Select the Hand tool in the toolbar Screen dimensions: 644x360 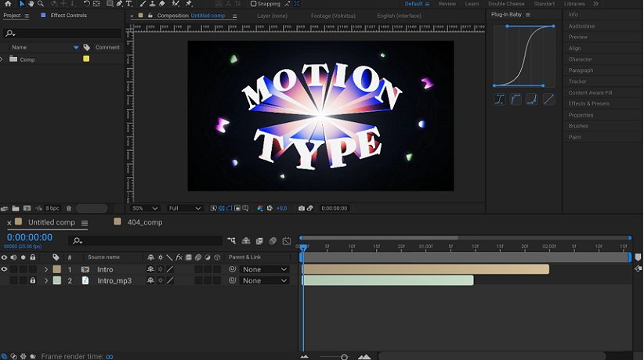point(31,4)
